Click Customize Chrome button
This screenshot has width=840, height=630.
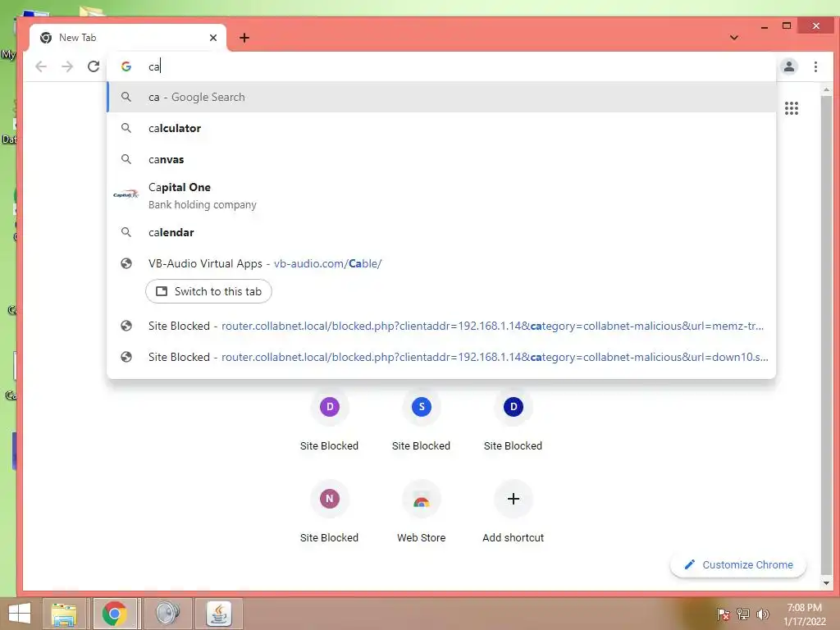point(738,564)
